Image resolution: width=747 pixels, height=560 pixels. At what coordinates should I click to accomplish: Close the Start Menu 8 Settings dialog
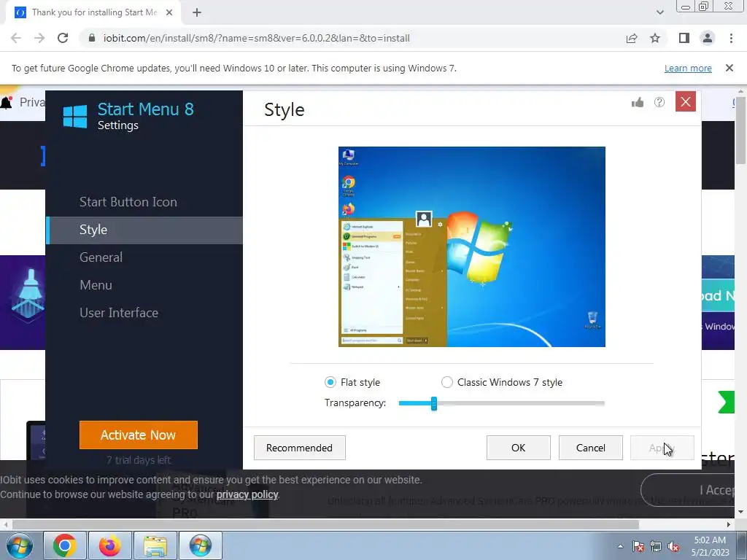(x=686, y=101)
